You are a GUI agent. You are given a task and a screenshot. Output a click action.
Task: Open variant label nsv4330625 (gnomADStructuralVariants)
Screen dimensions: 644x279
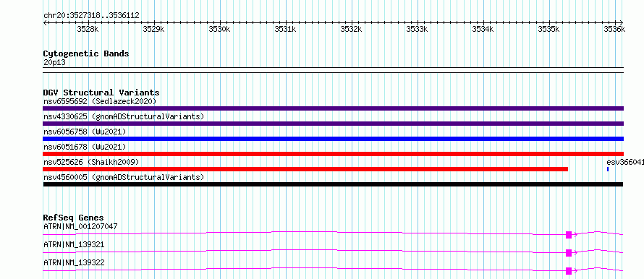pyautogui.click(x=124, y=116)
